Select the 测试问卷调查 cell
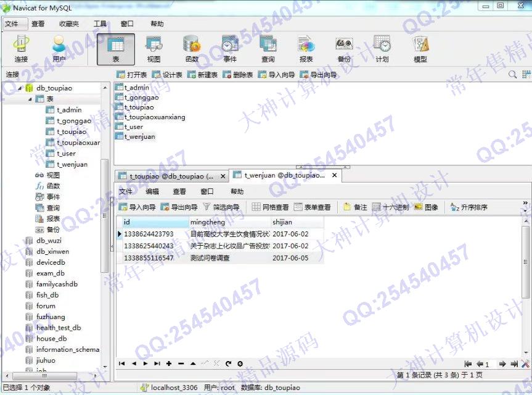Image resolution: width=532 pixels, height=395 pixels. click(x=230, y=258)
